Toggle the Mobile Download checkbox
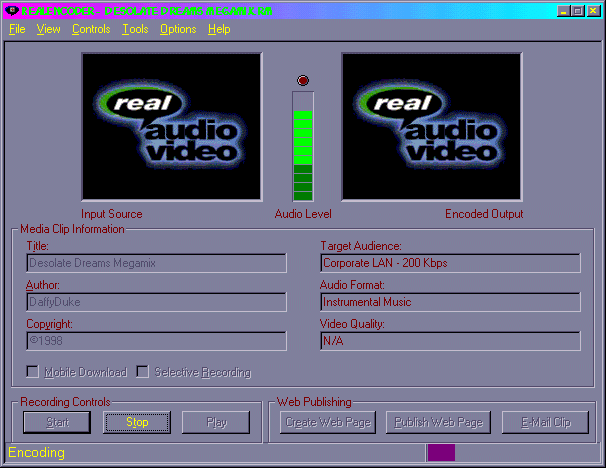 [x=32, y=372]
